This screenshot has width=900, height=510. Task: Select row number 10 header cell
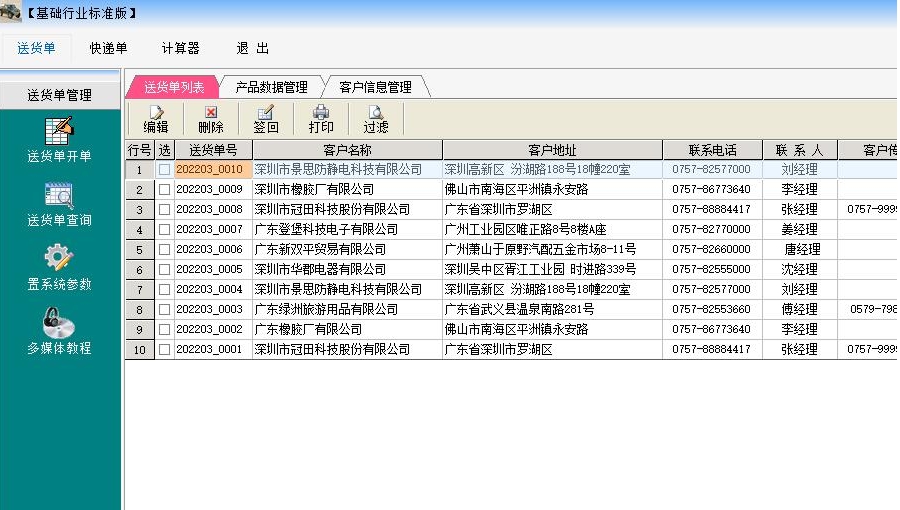coord(139,350)
